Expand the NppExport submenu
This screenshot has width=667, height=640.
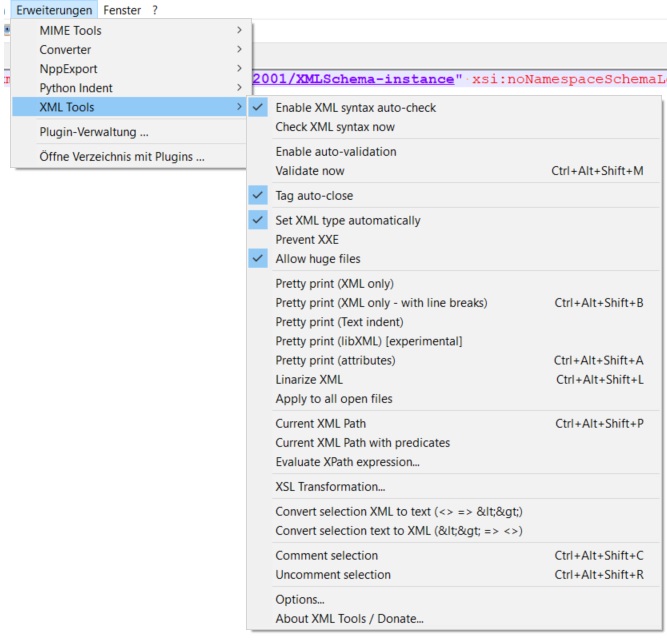[129, 69]
